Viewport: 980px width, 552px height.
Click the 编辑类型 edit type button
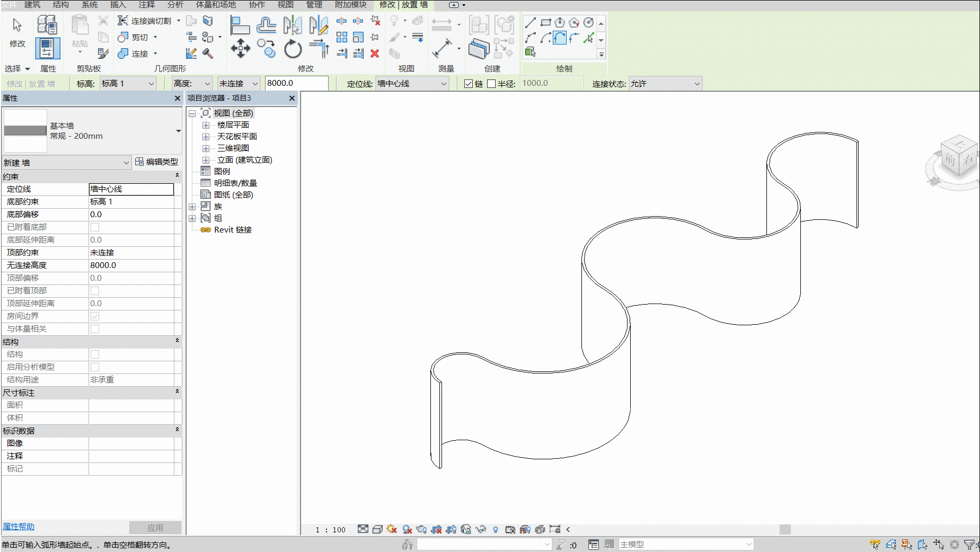pyautogui.click(x=157, y=162)
